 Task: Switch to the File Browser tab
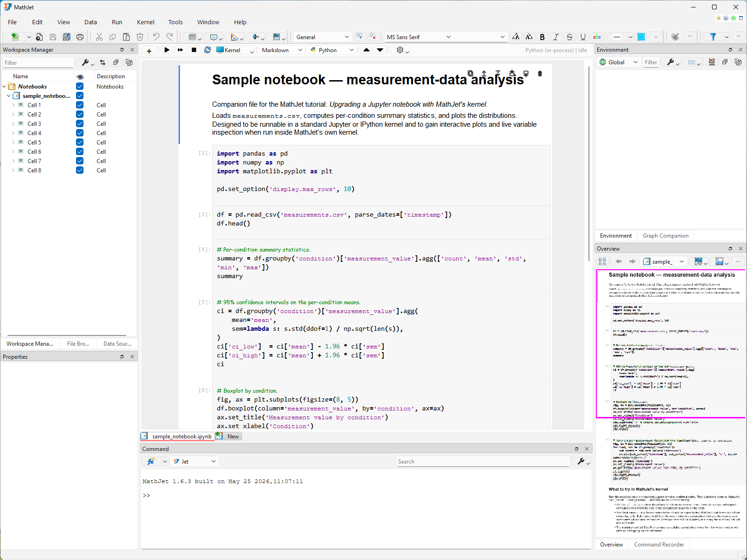(x=78, y=344)
